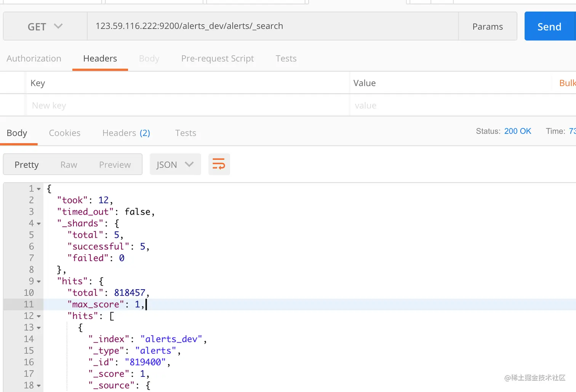Click the "_index": "alerts_dev" line
The height and width of the screenshot is (392, 576).
pos(148,339)
